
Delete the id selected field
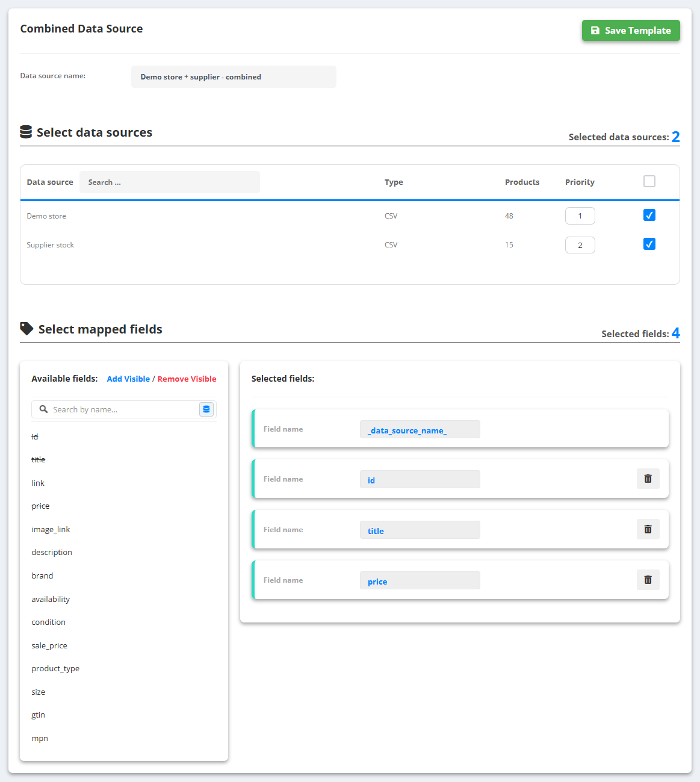pyautogui.click(x=648, y=479)
